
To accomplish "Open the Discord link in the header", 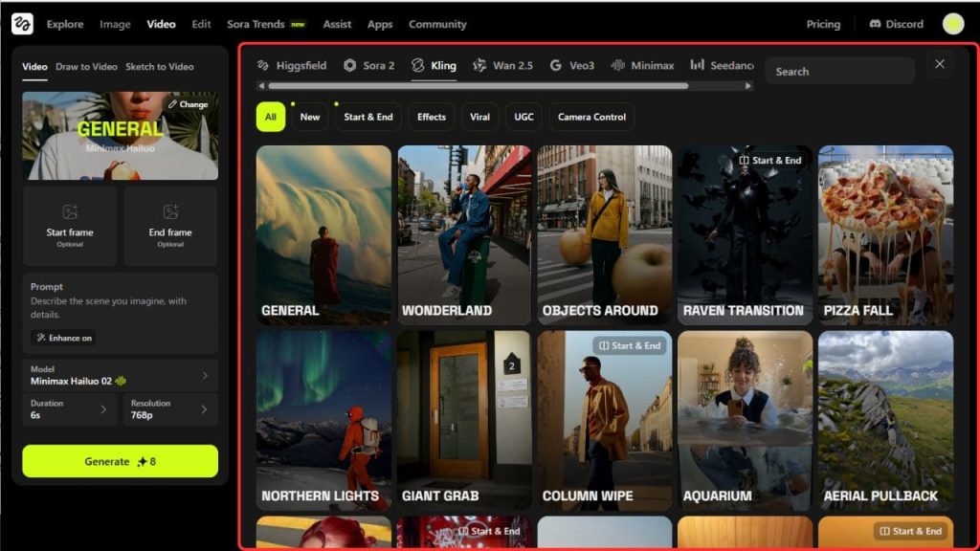I will click(x=896, y=24).
